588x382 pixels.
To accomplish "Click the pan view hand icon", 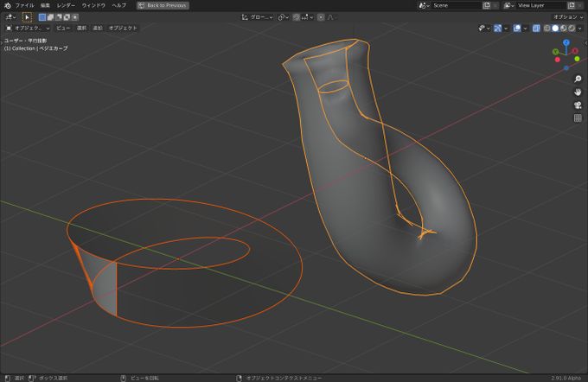I will (578, 92).
